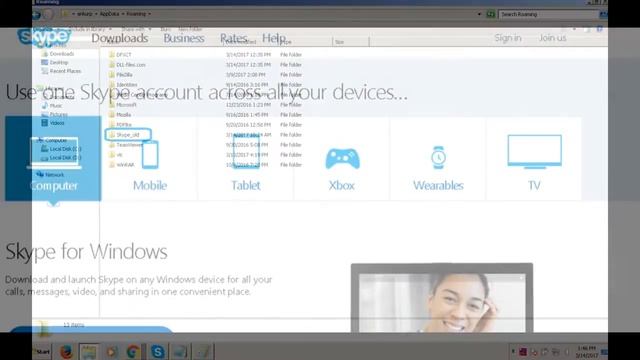Select the FileZilla folder in the file list
Viewport: 640px width, 360px height.
pos(124,75)
